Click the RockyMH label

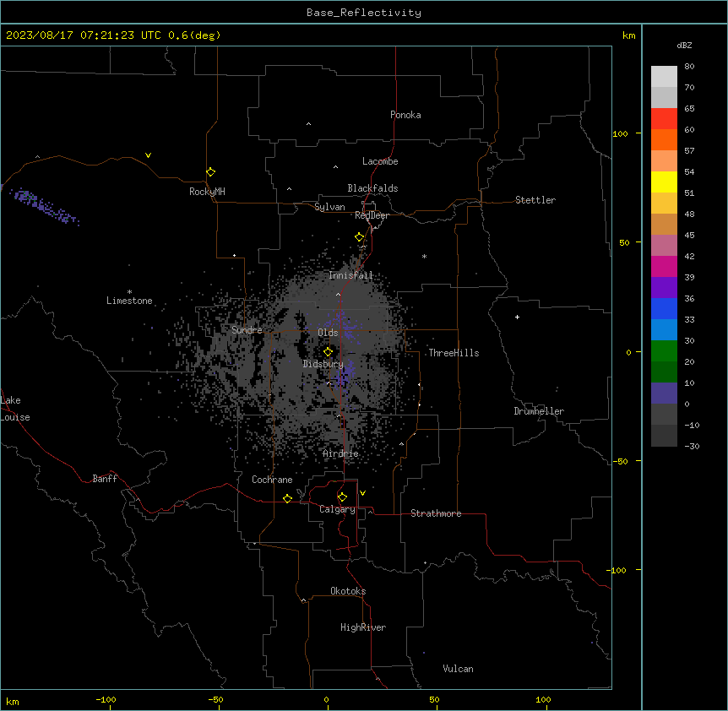207,192
